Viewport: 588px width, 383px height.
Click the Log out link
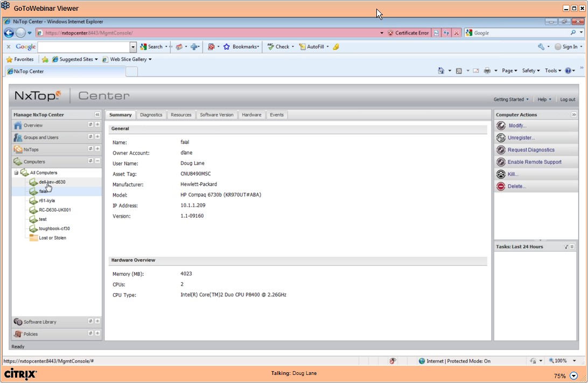coord(568,100)
